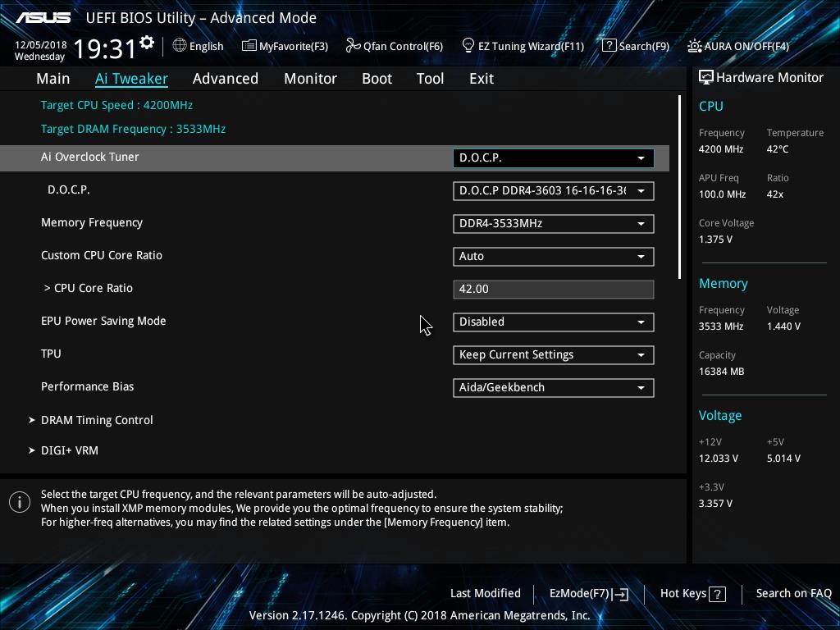Image resolution: width=840 pixels, height=630 pixels.
Task: Click the CPU Temperature 42°C reading
Action: click(x=778, y=149)
